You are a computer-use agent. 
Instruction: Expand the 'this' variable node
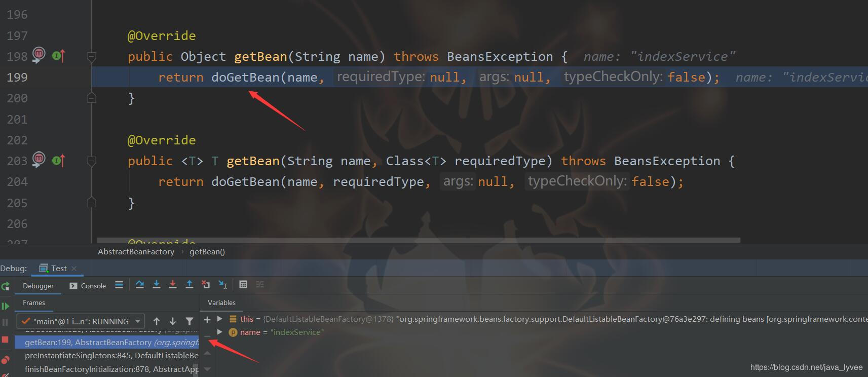point(220,319)
